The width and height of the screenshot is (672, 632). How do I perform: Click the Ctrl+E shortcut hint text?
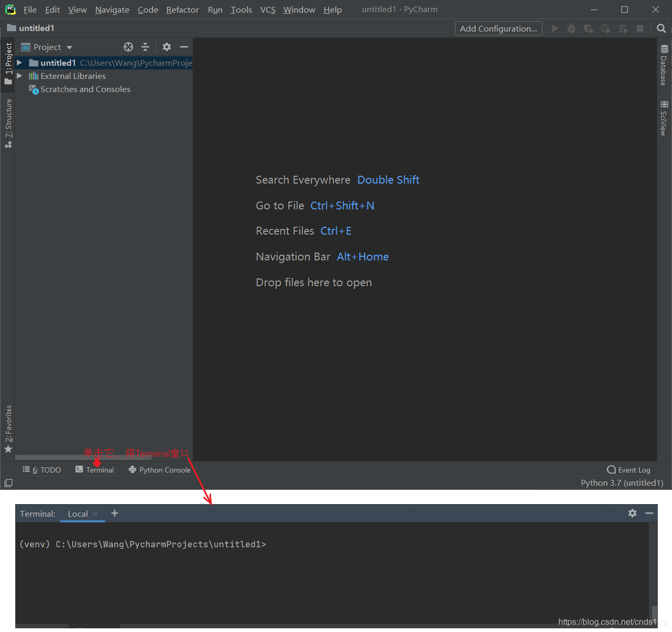336,231
